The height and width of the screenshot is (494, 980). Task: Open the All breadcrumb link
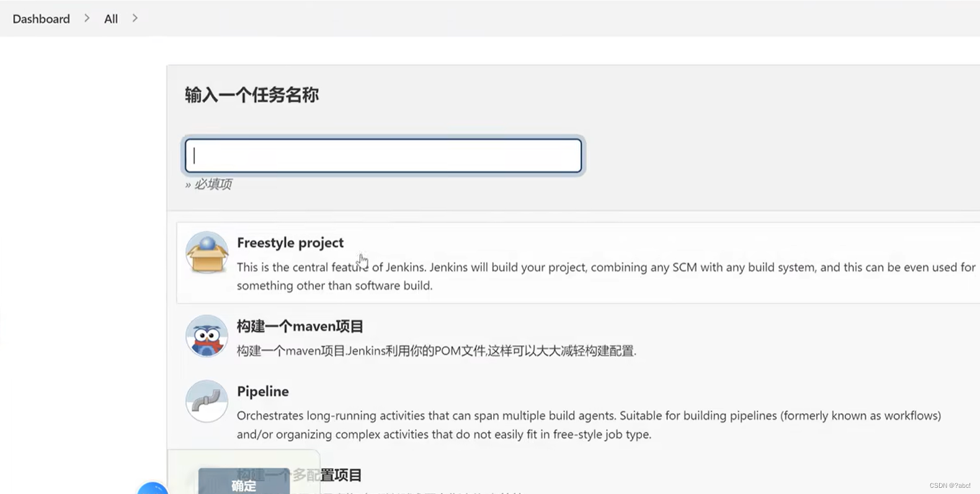(111, 19)
